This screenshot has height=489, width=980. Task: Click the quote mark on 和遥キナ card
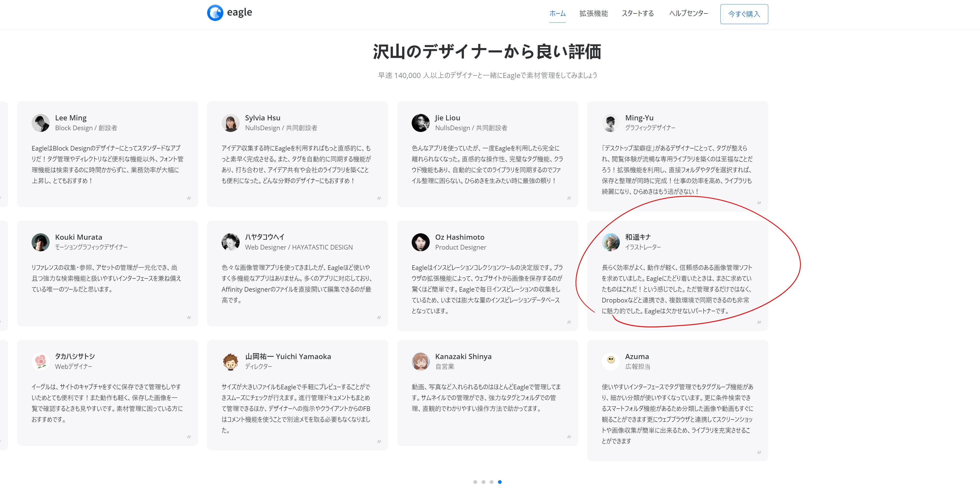759,322
